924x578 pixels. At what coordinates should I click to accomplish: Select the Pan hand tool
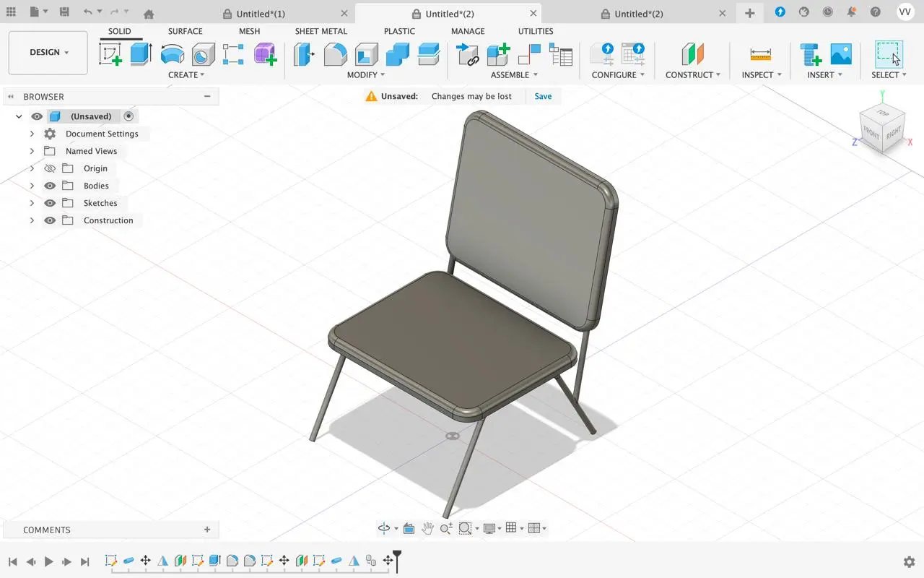tap(427, 528)
